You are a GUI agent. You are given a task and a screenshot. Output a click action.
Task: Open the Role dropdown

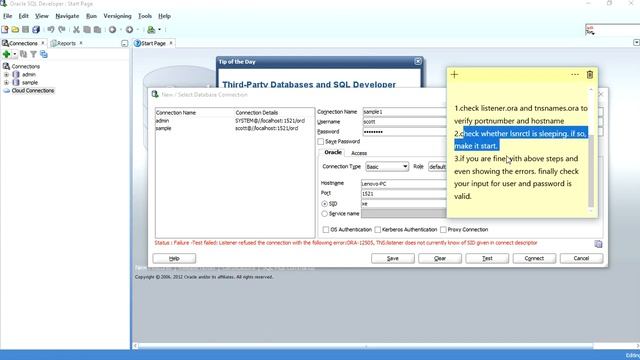[x=437, y=167]
